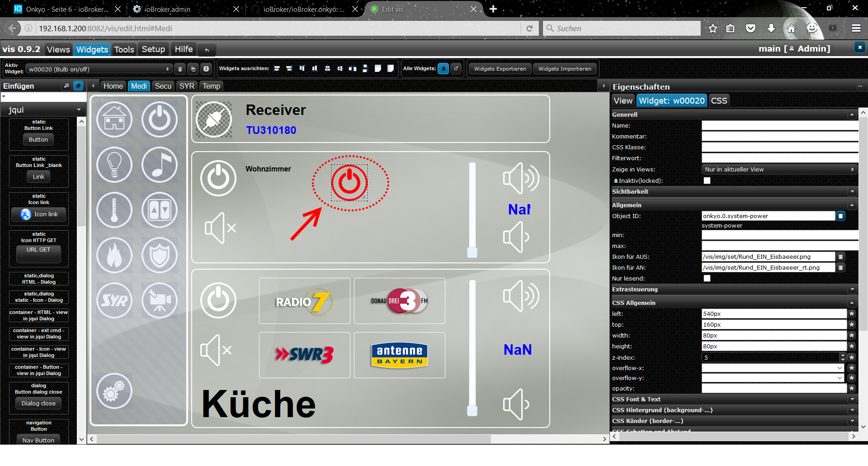Open the jqui widget set dropdown

point(43,109)
